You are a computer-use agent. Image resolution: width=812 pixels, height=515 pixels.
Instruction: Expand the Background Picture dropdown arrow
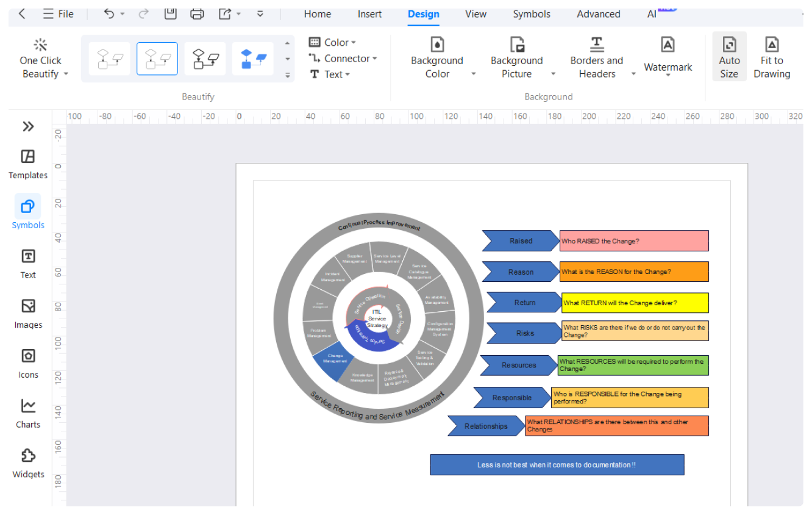pos(554,74)
